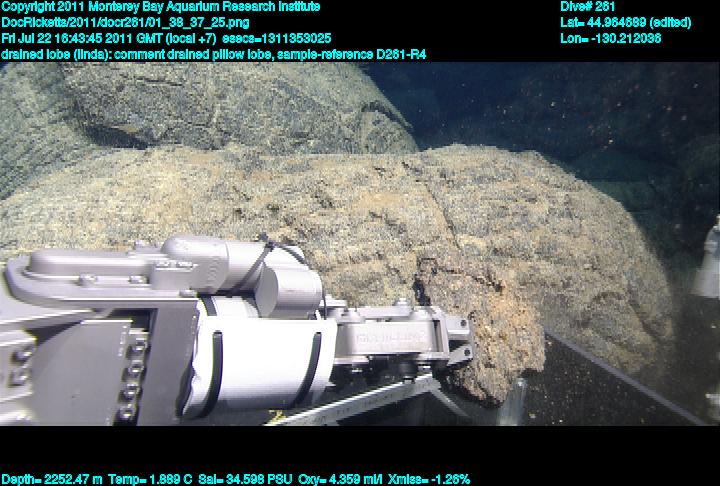Click the sample reference 'D261-R4'
This screenshot has height=486, width=720.
click(x=401, y=55)
